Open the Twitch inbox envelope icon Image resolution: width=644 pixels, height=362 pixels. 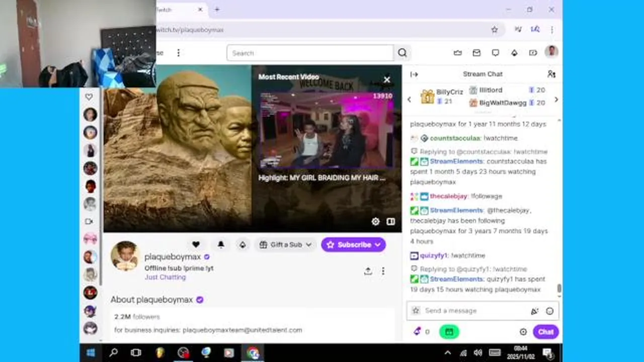coord(476,53)
